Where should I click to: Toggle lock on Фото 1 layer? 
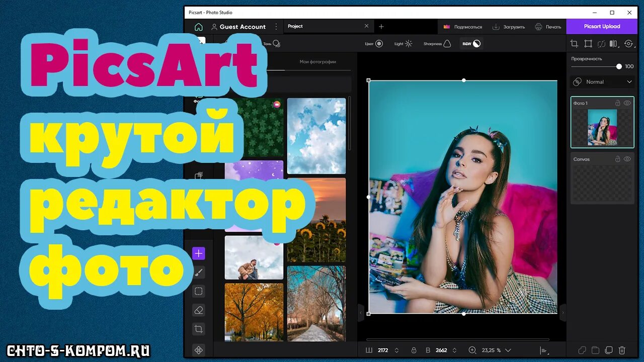point(617,103)
